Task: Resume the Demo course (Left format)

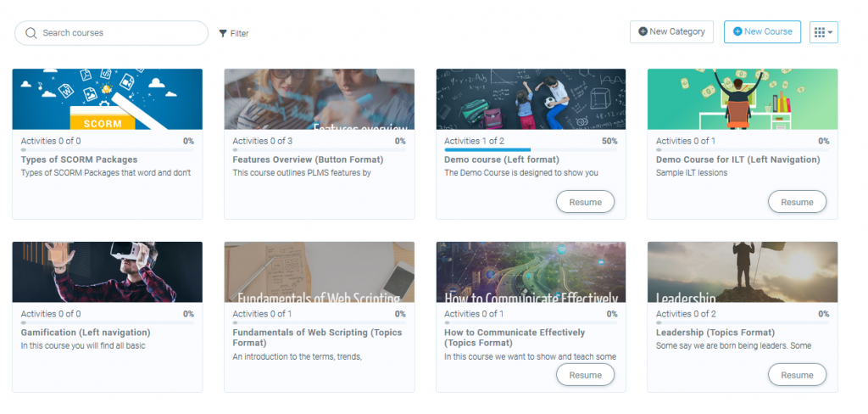Action: click(x=585, y=203)
